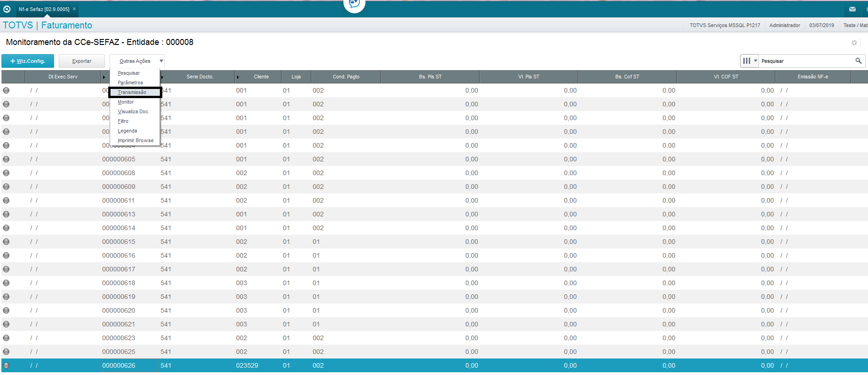Click the Loja column header
Viewport: 868px width, 375px height.
pos(296,77)
